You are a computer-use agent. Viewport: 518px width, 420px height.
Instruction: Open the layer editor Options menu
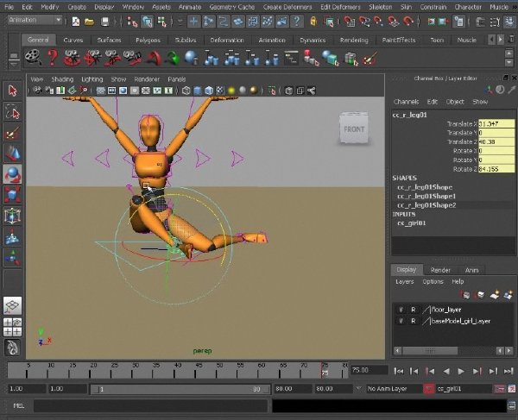[433, 282]
